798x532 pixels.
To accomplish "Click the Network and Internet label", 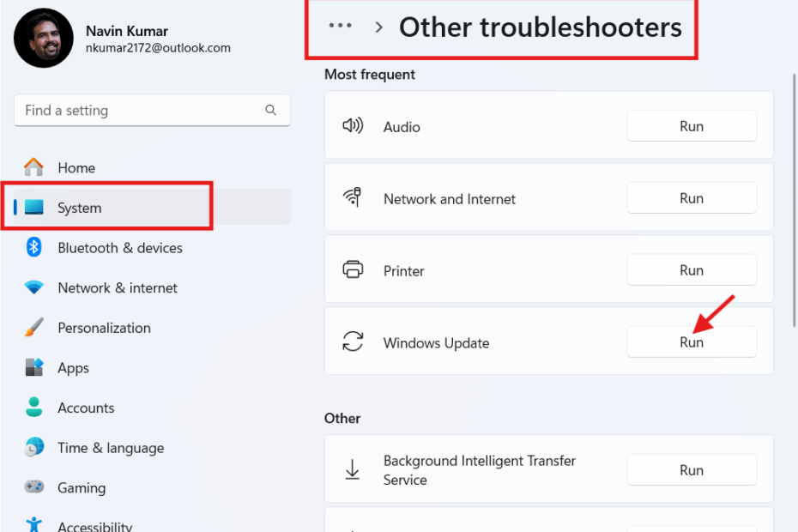I will pyautogui.click(x=450, y=198).
